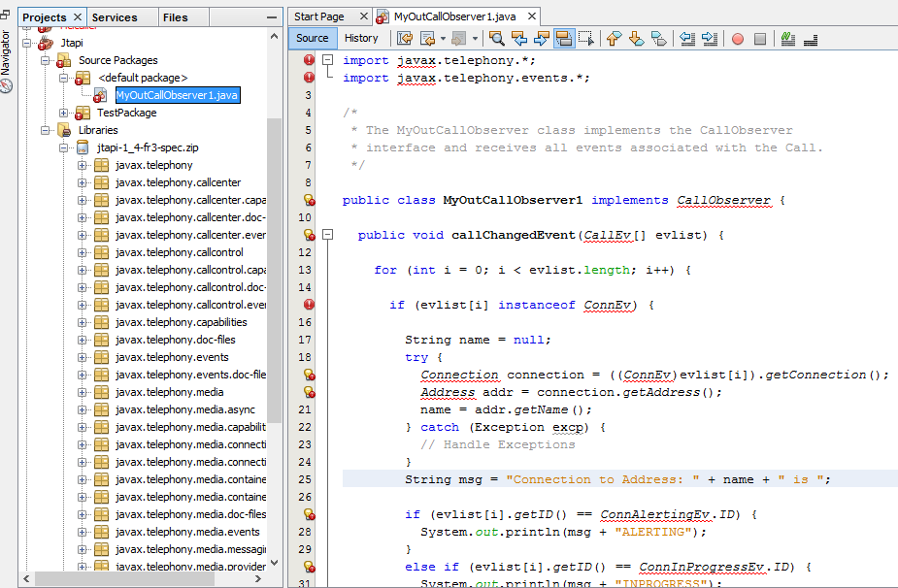Open the Start Page tab
The width and height of the screenshot is (898, 588).
click(x=319, y=16)
